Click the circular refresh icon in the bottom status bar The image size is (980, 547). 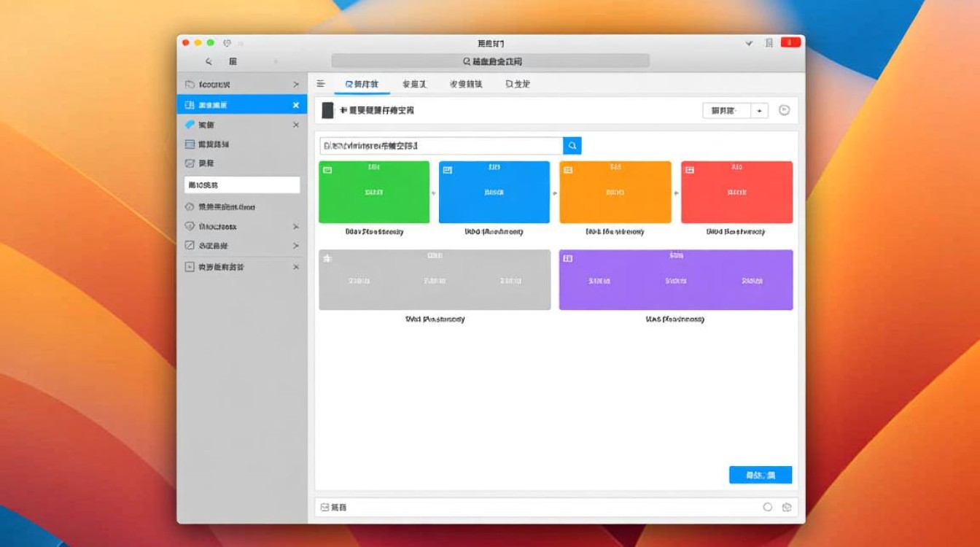click(766, 506)
